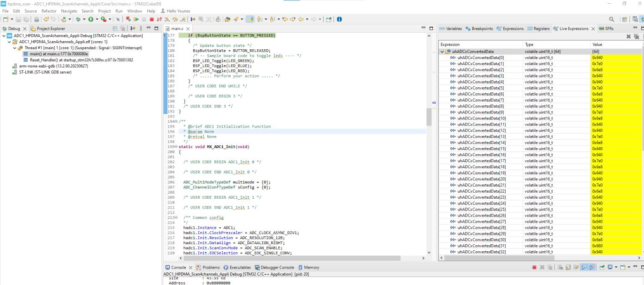Resume program execution with green play icon
Screen dimensions: 644x285
137,19
